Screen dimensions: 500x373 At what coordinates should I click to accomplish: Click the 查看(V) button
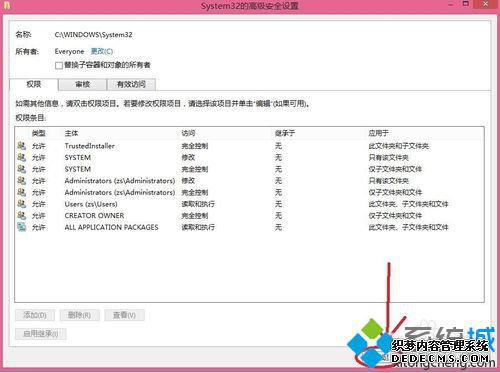pyautogui.click(x=124, y=315)
